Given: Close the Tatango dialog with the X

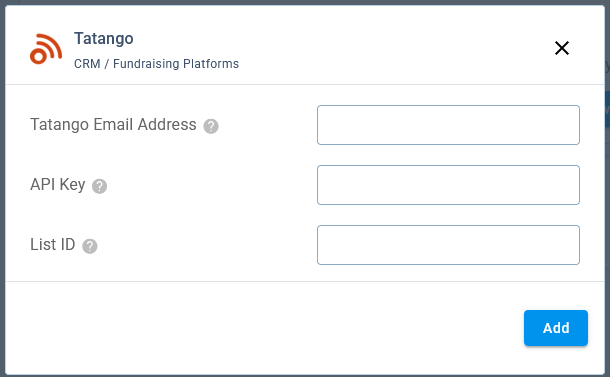Looking at the screenshot, I should pos(562,48).
